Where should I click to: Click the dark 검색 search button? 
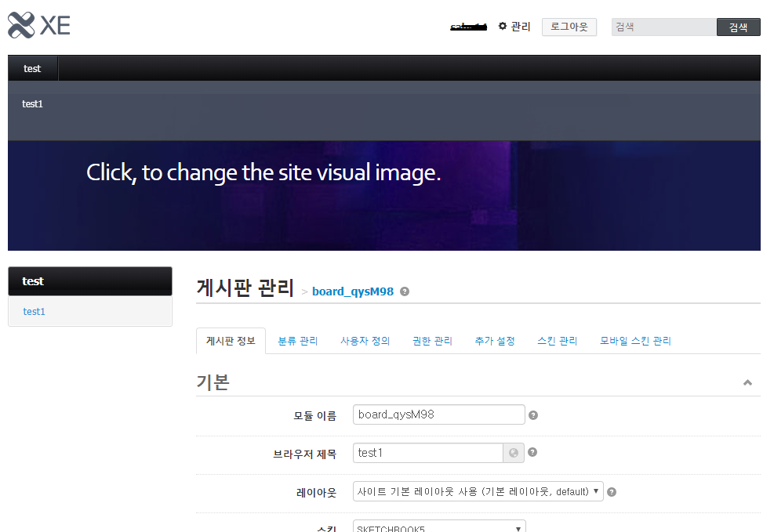coord(739,27)
